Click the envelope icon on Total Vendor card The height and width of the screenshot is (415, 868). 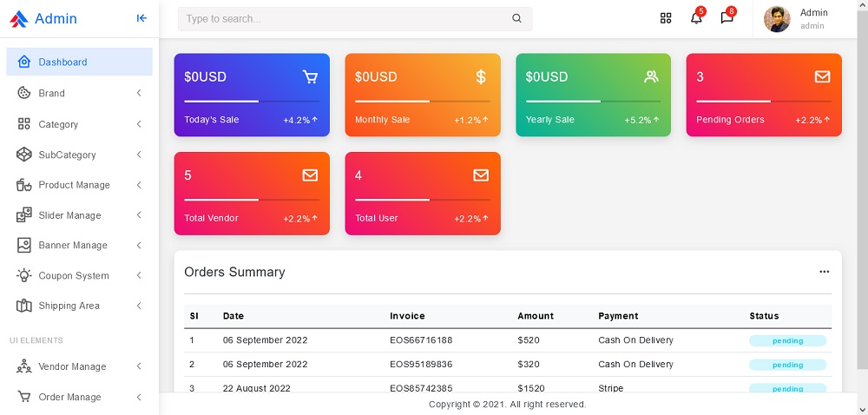click(310, 175)
